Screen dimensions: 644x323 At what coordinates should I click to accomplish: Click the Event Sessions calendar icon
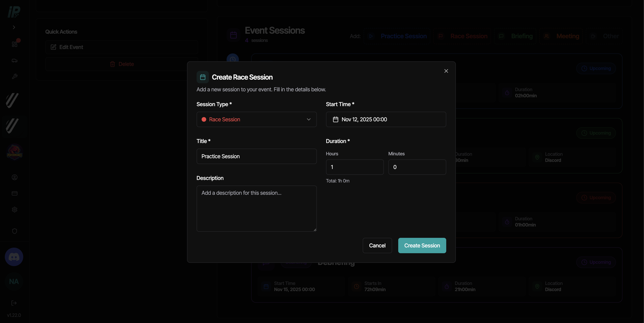click(x=233, y=35)
